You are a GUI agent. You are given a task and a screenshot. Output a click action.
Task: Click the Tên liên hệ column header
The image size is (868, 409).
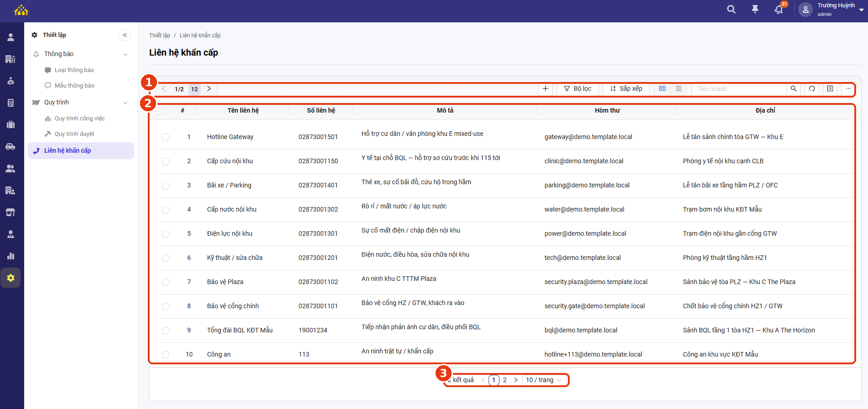(243, 110)
